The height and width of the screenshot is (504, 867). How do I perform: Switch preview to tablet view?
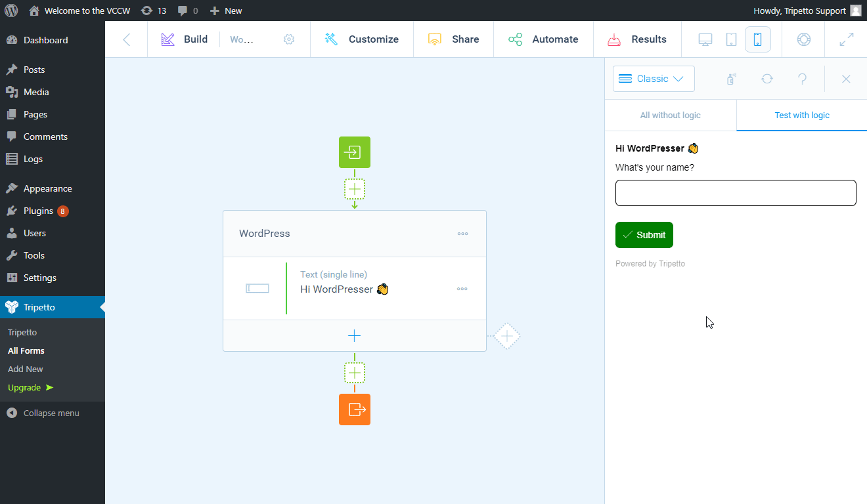coord(731,39)
